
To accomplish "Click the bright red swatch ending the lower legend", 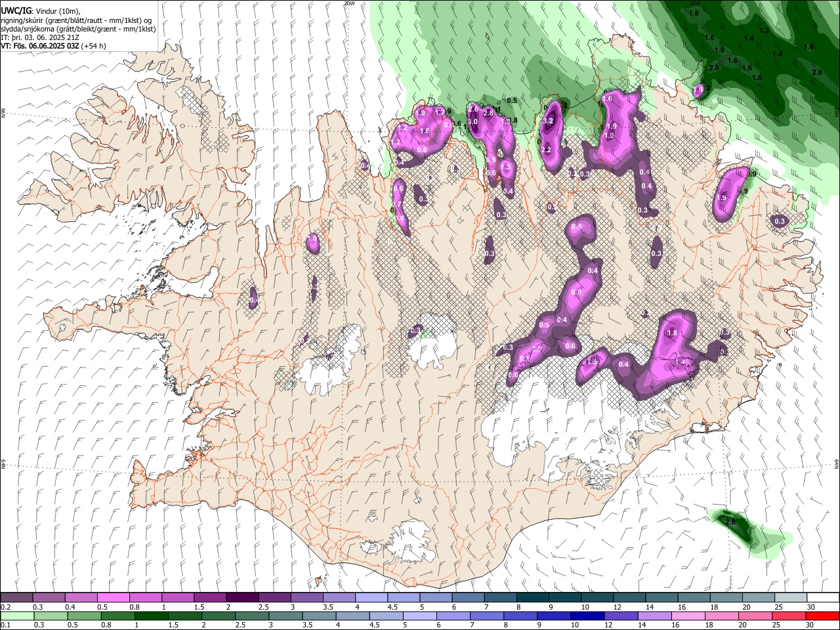I will point(822,616).
